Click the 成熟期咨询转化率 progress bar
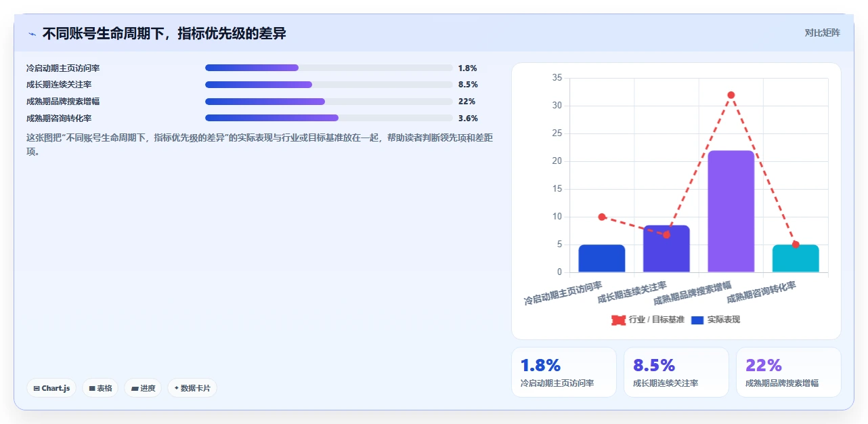The image size is (868, 424). (329, 118)
